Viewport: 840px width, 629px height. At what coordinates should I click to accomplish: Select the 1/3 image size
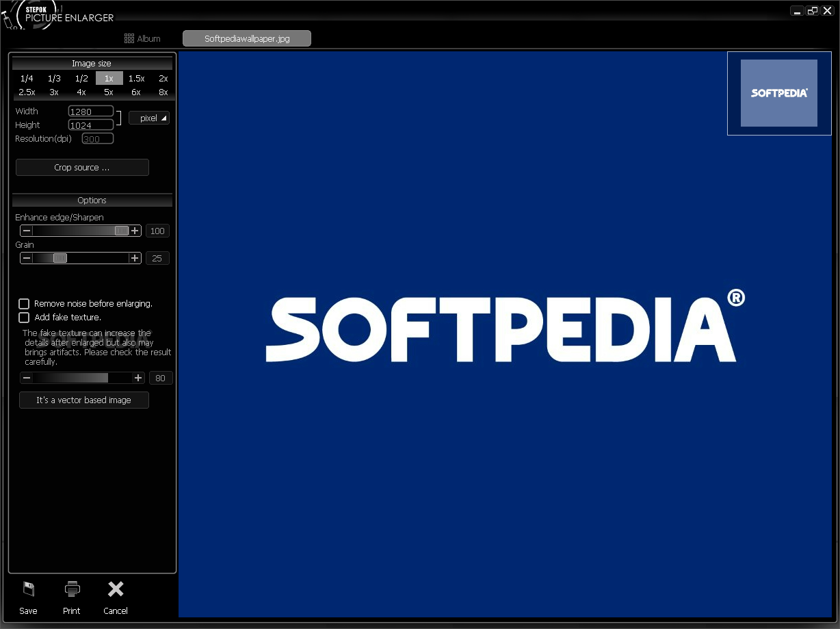tap(54, 79)
